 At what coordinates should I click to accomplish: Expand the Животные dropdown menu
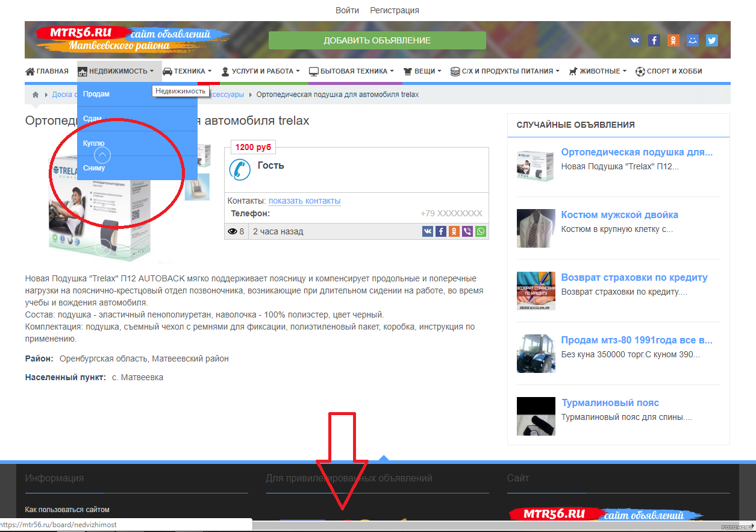tap(598, 71)
